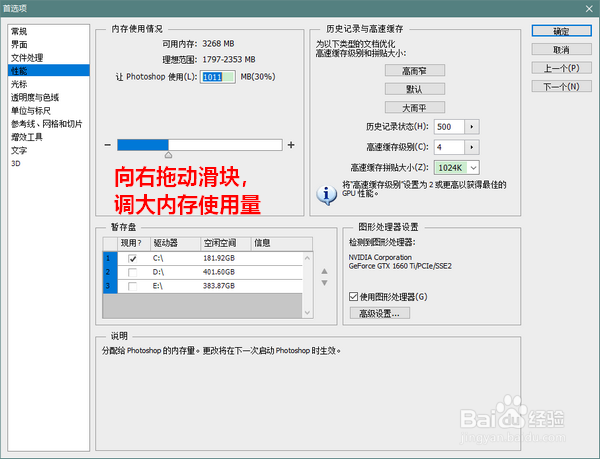
Task: Click the 高速缓存级别 value field 4
Action: pyautogui.click(x=449, y=147)
